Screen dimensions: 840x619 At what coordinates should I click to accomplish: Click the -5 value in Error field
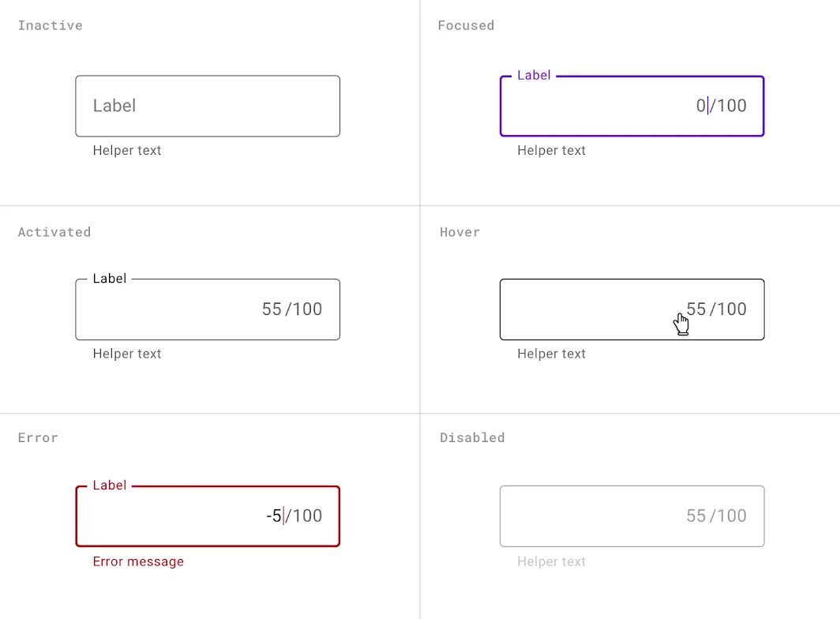[274, 516]
